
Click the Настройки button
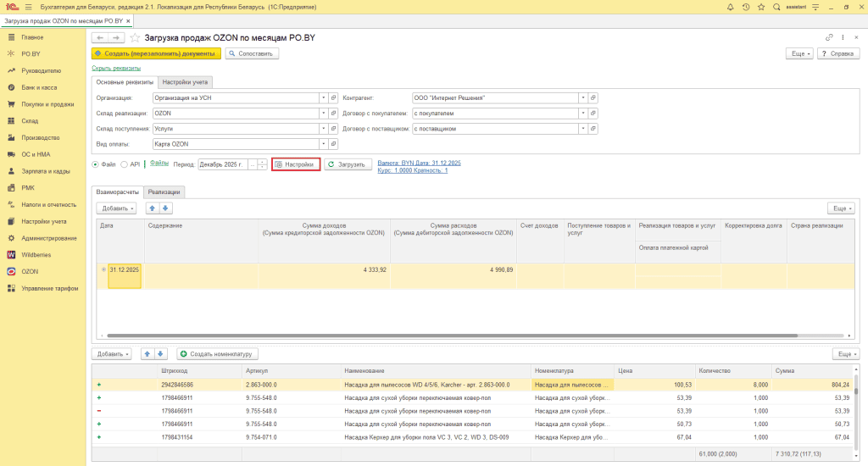point(296,164)
